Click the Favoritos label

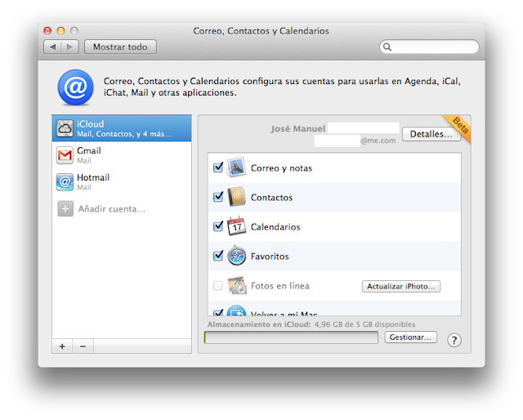click(270, 257)
